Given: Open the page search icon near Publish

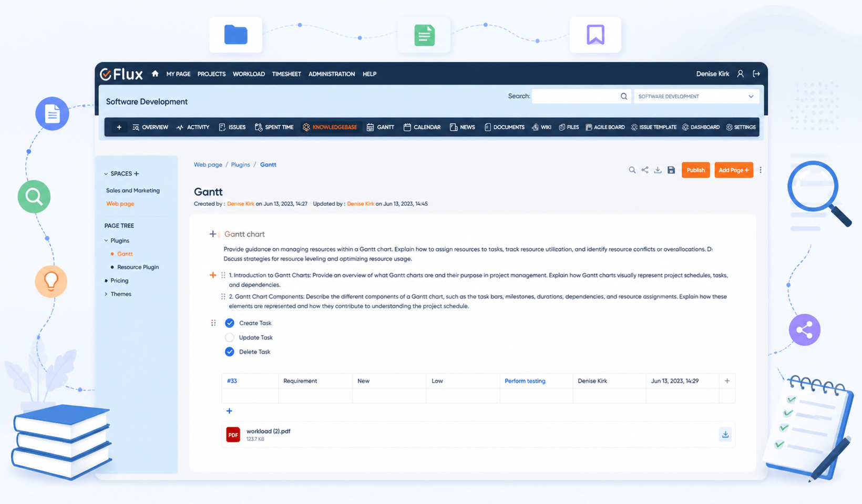Looking at the screenshot, I should pyautogui.click(x=632, y=170).
